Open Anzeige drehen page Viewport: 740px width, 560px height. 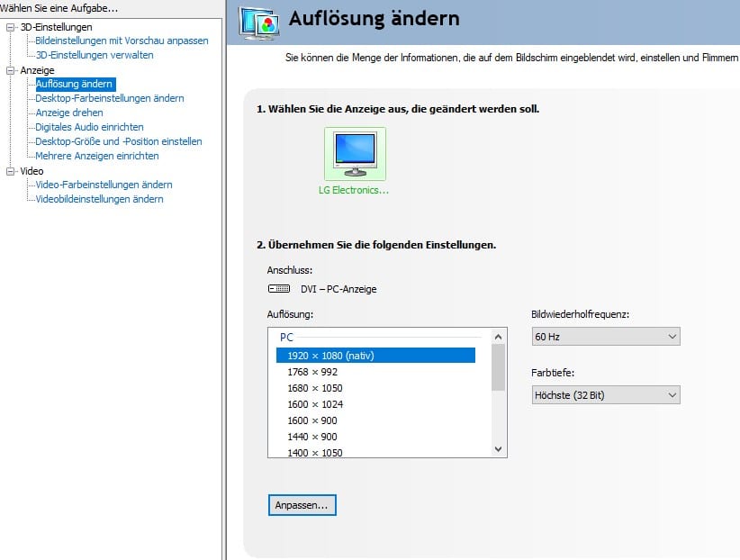[x=69, y=113]
